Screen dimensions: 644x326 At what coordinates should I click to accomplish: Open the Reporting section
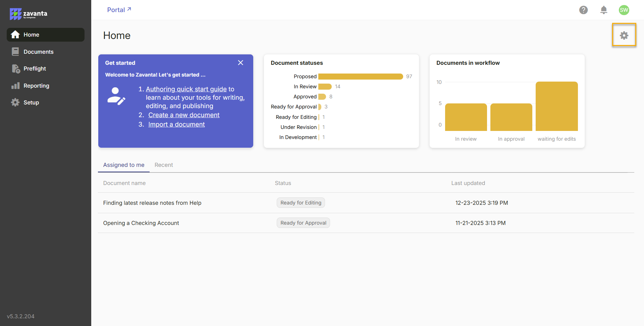(x=36, y=86)
